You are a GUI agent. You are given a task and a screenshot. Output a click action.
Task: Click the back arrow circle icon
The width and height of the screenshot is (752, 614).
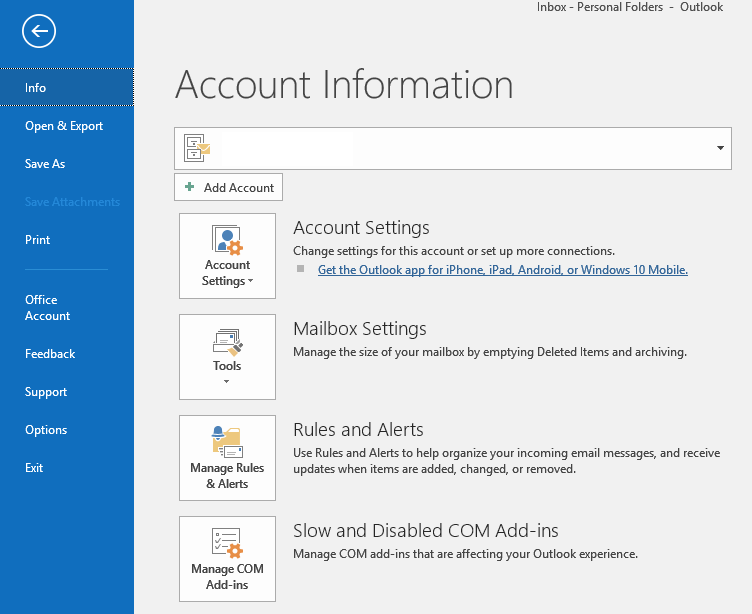pyautogui.click(x=39, y=31)
